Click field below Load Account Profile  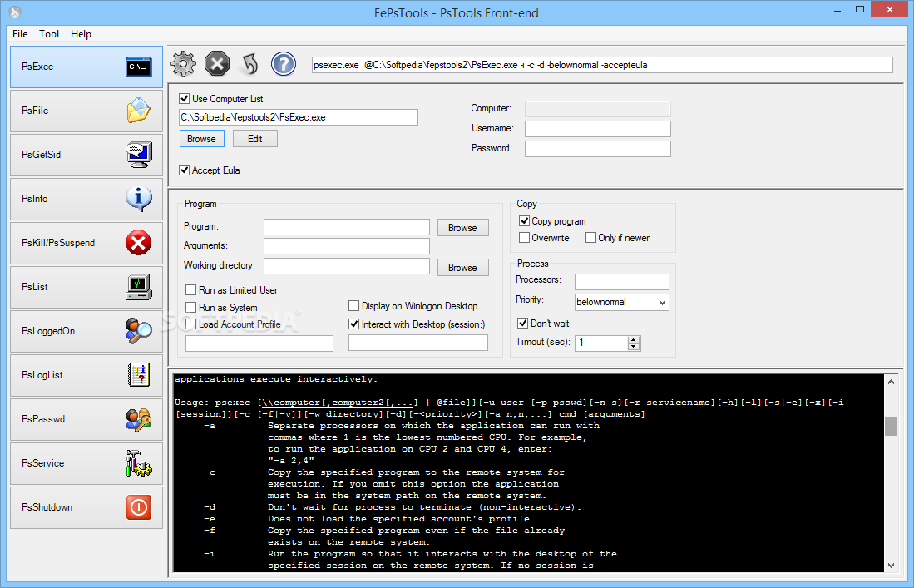point(259,343)
